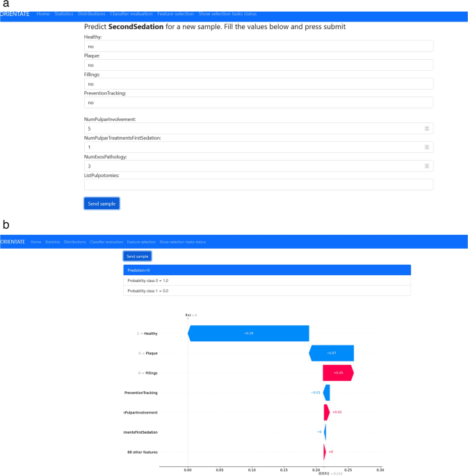Open Statistics in the lower navbar

[x=53, y=242]
